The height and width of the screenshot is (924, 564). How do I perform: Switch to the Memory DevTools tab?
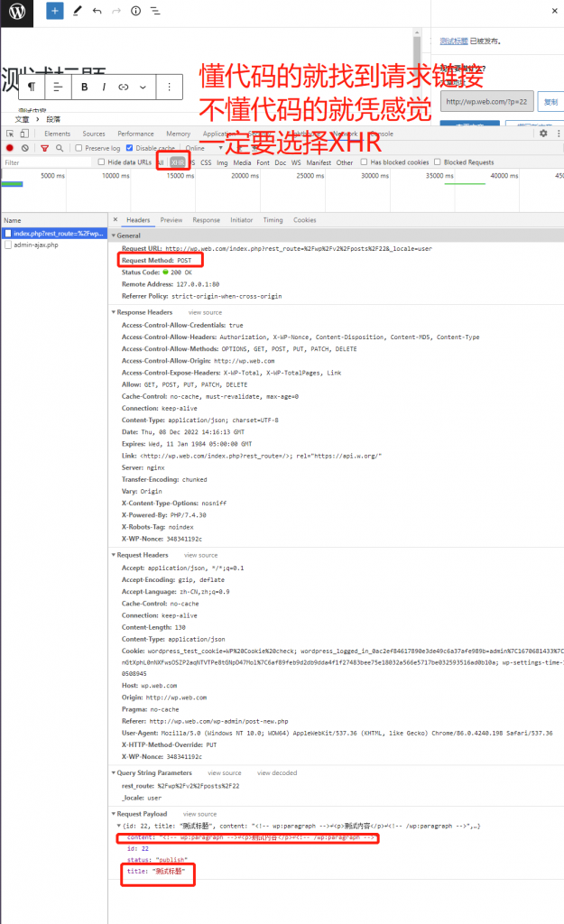[x=178, y=134]
